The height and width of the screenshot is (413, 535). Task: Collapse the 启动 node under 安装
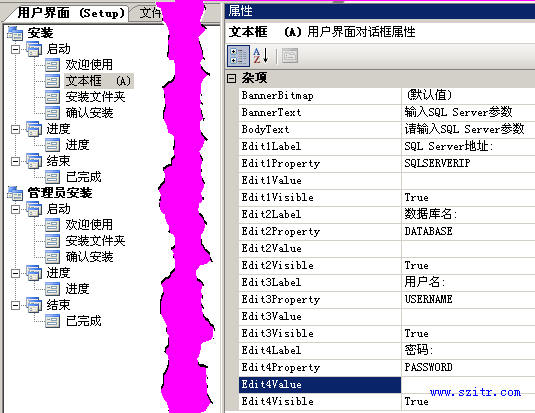(15, 49)
